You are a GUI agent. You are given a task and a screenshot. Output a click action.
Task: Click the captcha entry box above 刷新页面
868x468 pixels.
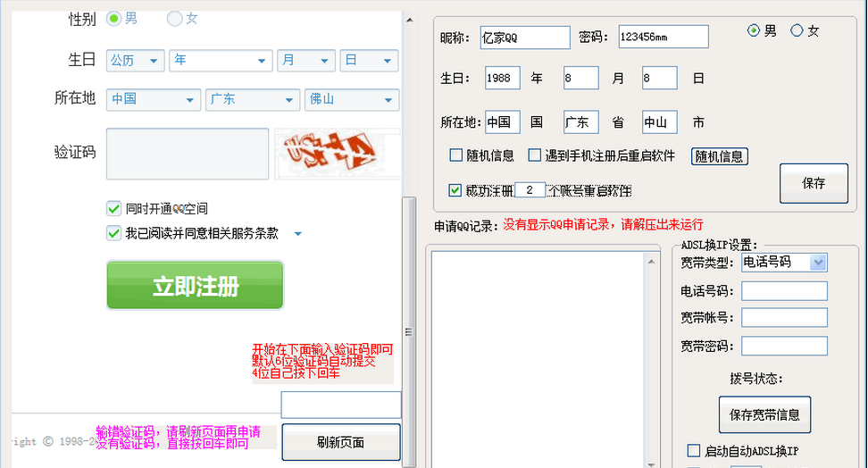pyautogui.click(x=341, y=405)
